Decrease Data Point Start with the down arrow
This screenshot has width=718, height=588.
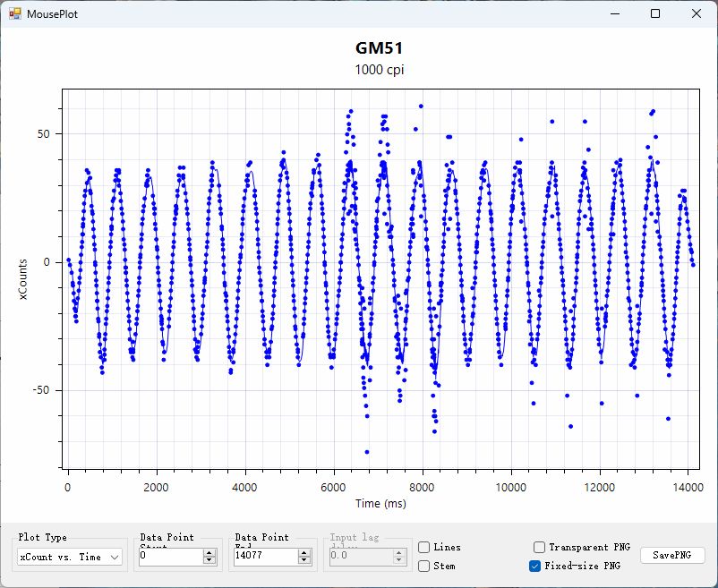(x=209, y=560)
